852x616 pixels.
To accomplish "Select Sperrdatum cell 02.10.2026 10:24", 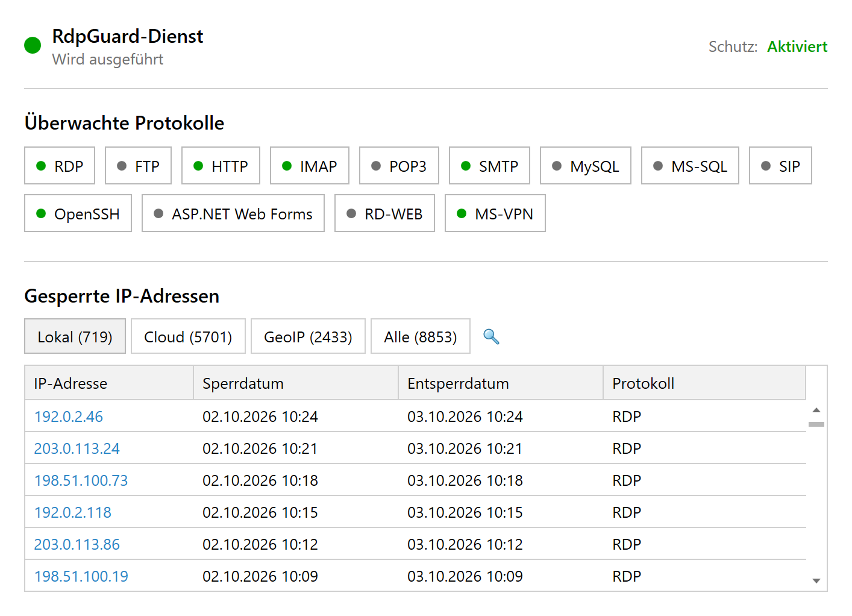I will [x=260, y=416].
